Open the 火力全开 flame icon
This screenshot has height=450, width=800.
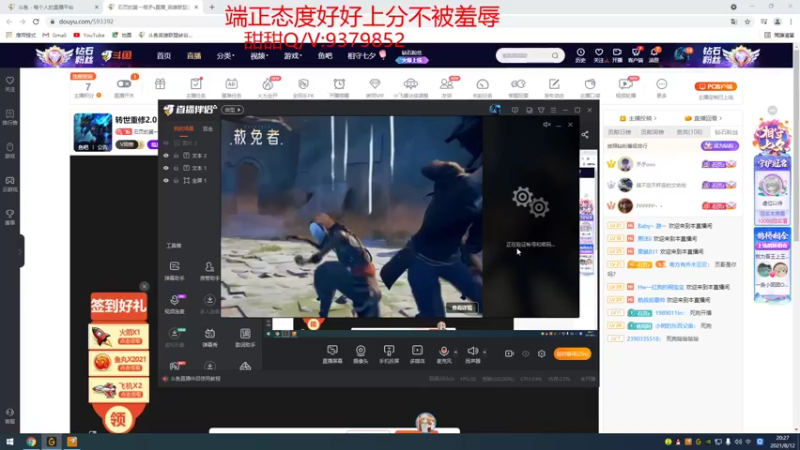267,87
